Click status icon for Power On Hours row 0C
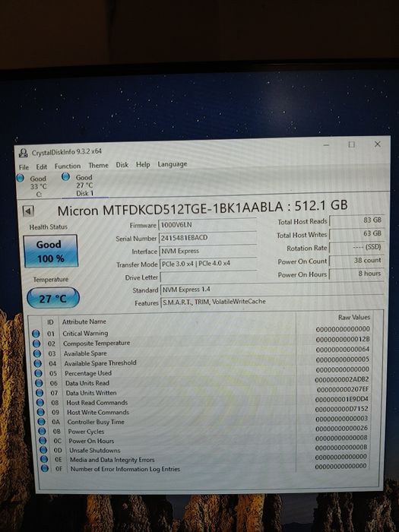Viewport: 399px width, 532px height. pyautogui.click(x=43, y=441)
